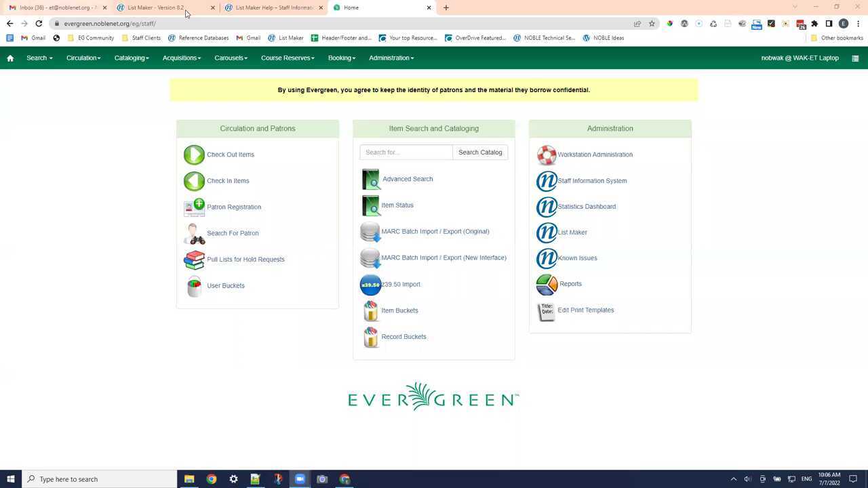
Task: Click the Item Buckets bucket icon
Action: (x=370, y=311)
